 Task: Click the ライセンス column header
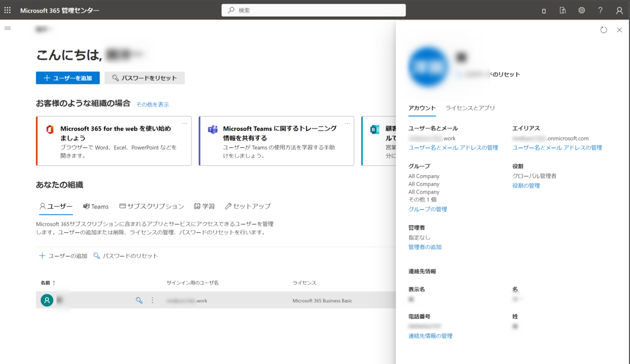(304, 283)
